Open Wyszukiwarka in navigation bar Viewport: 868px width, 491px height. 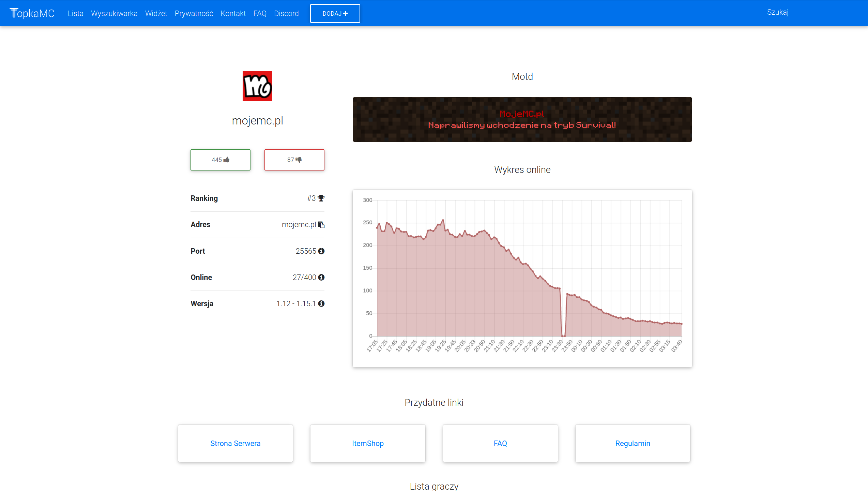click(x=114, y=13)
